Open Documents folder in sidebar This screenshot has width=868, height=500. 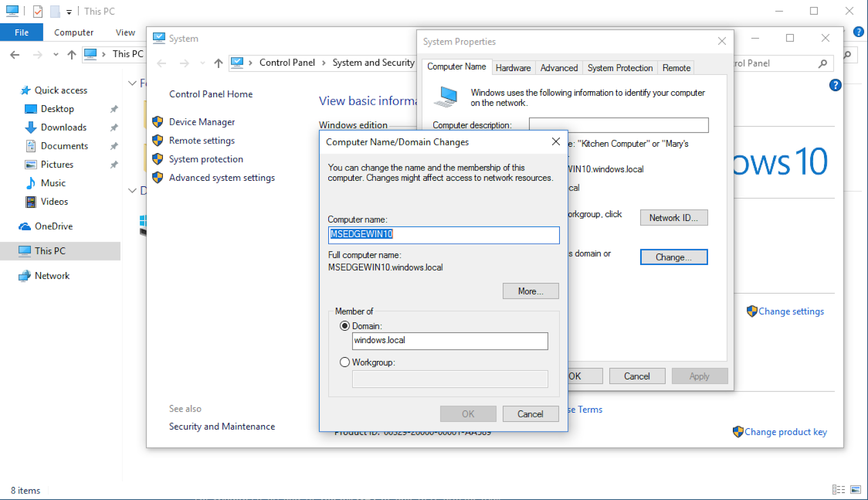tap(64, 145)
